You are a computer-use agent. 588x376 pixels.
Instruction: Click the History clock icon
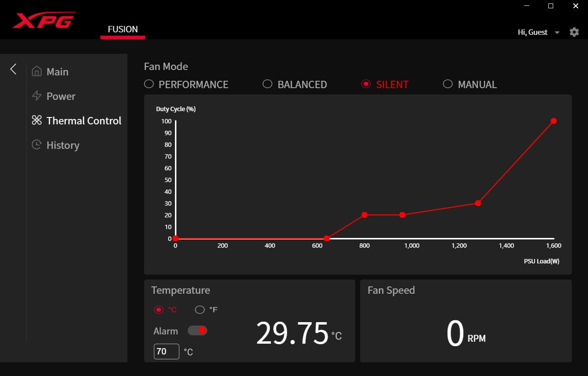[36, 144]
